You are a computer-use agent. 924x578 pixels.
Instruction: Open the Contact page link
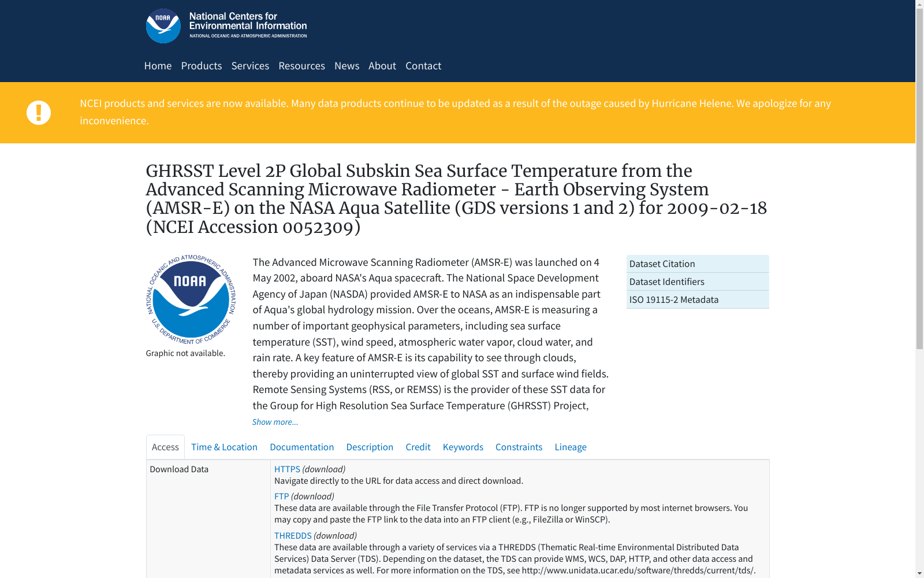click(x=423, y=66)
